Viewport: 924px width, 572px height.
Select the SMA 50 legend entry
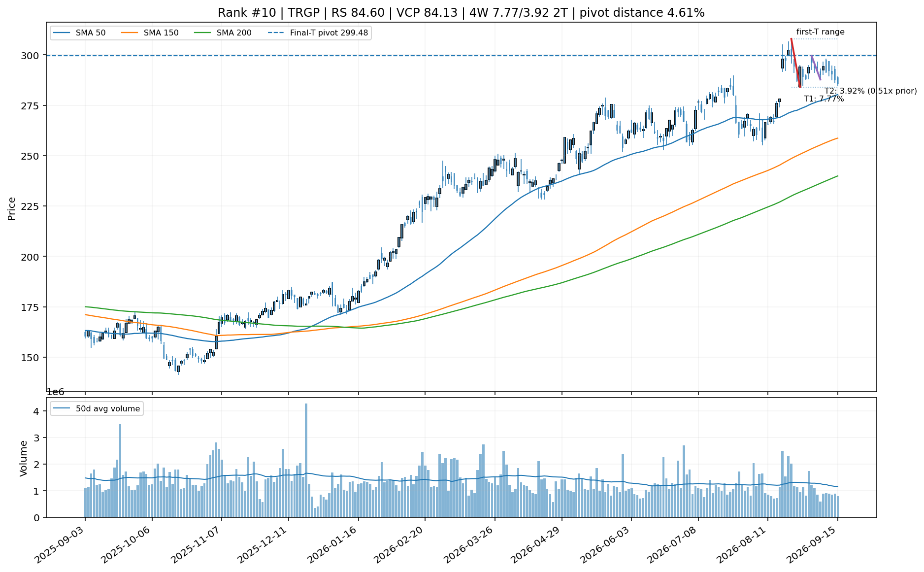point(79,33)
